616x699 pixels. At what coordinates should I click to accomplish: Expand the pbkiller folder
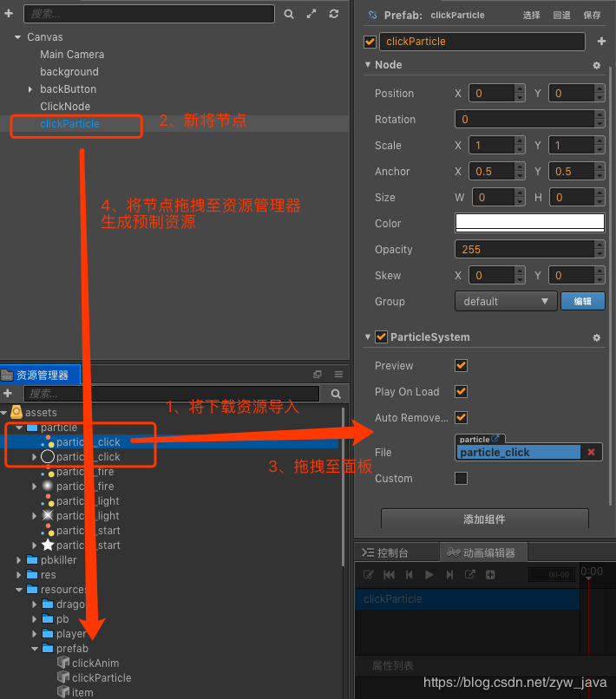[19, 560]
